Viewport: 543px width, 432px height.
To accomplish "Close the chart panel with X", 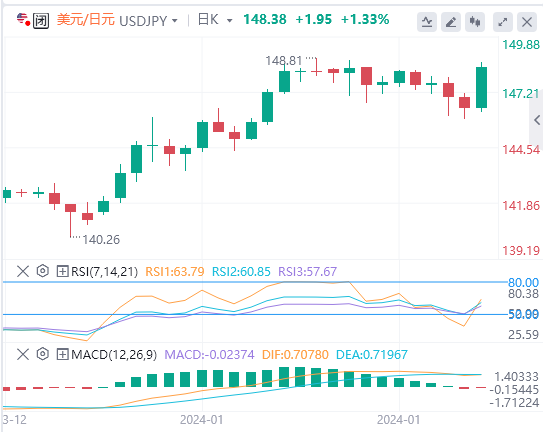I will tap(527, 22).
